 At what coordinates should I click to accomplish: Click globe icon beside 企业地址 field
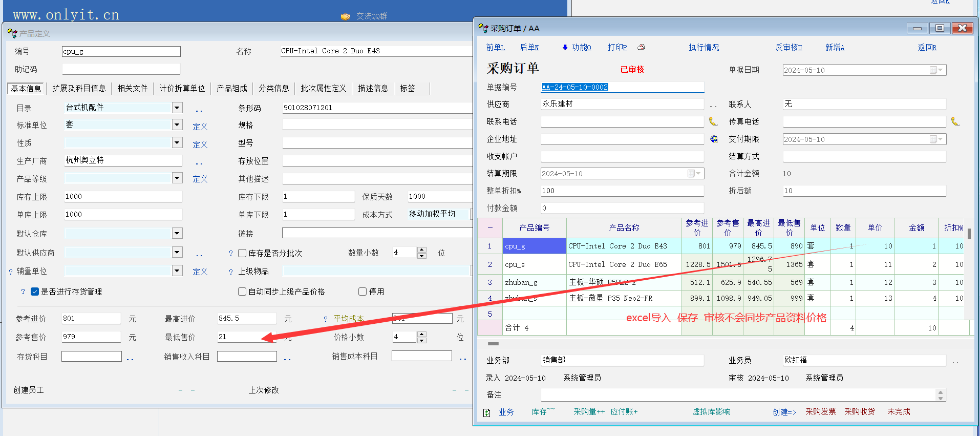pos(714,139)
